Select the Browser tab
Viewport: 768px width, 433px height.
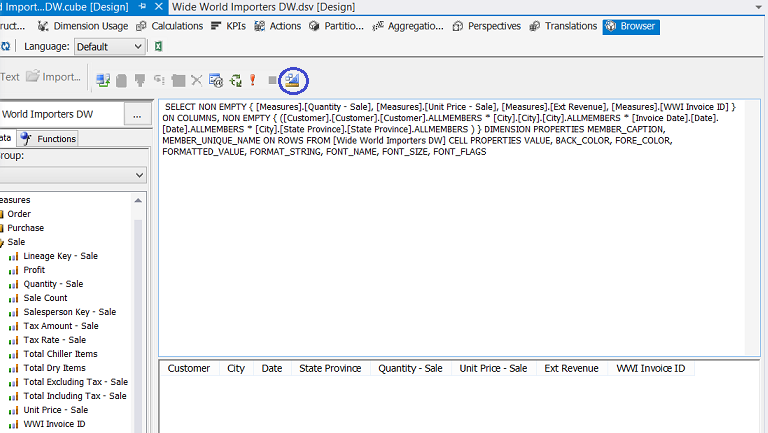631,26
